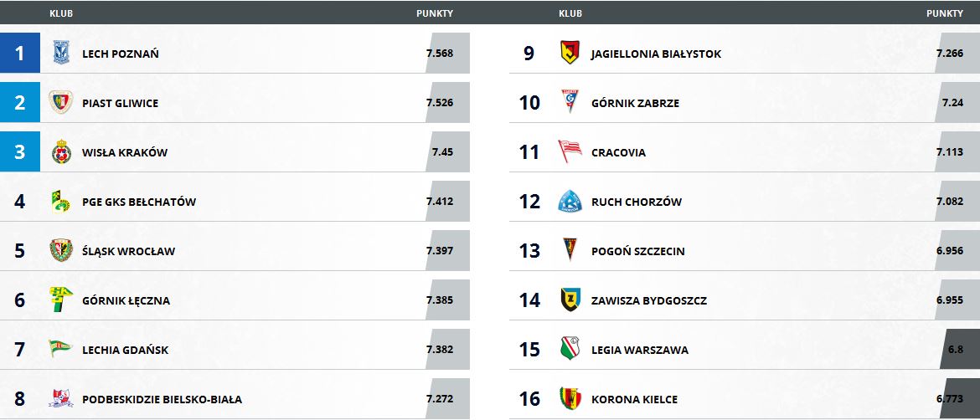Click the rank 1 position badge
The height and width of the screenshot is (420, 980).
click(20, 53)
